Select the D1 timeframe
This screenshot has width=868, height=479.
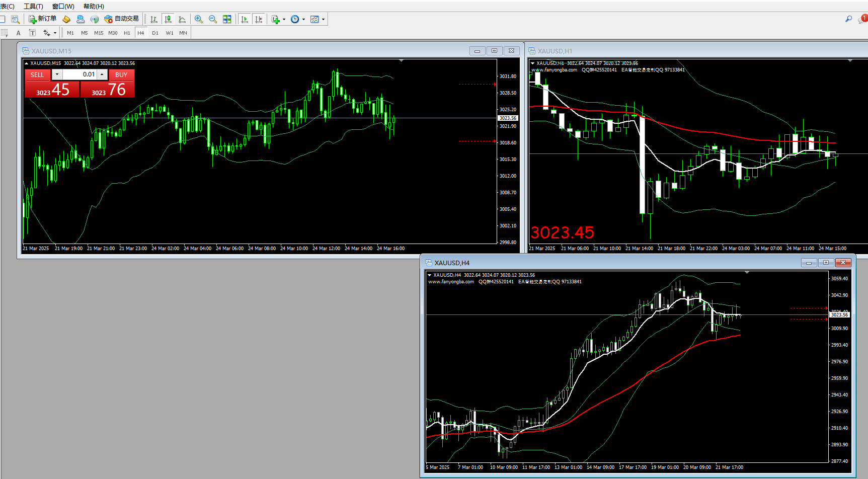tap(155, 33)
